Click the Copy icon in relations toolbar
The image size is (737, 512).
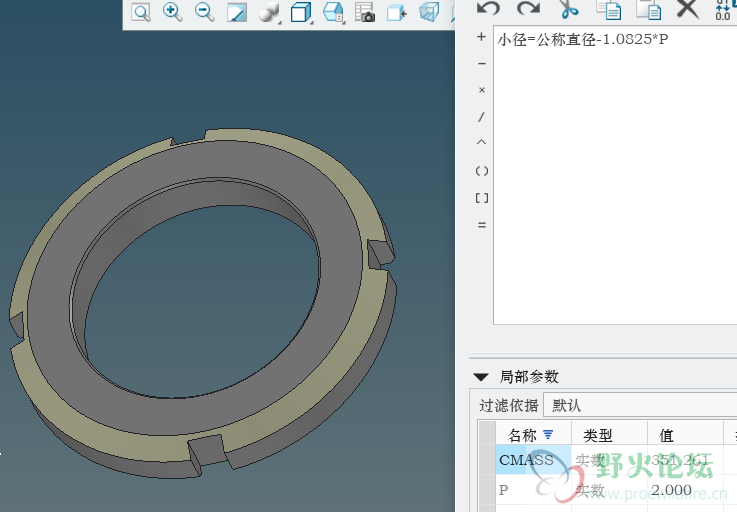click(608, 9)
